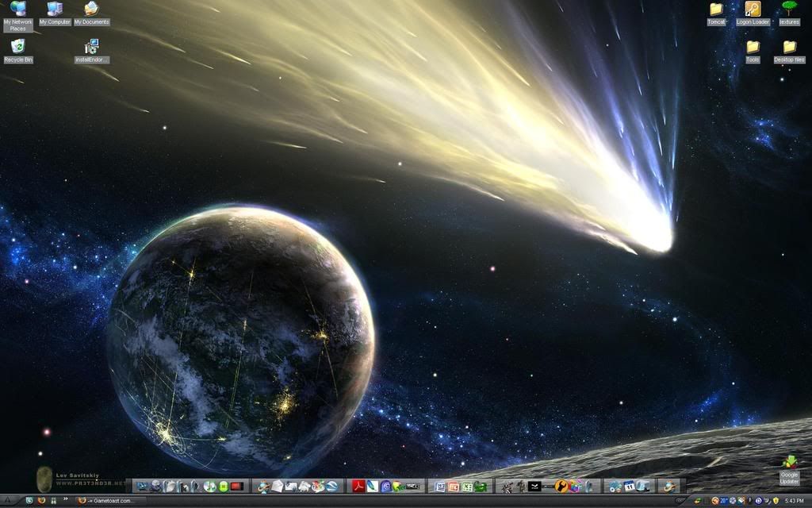This screenshot has width=812, height=508.
Task: Open the My Network Places desktop icon
Action: click(x=17, y=16)
